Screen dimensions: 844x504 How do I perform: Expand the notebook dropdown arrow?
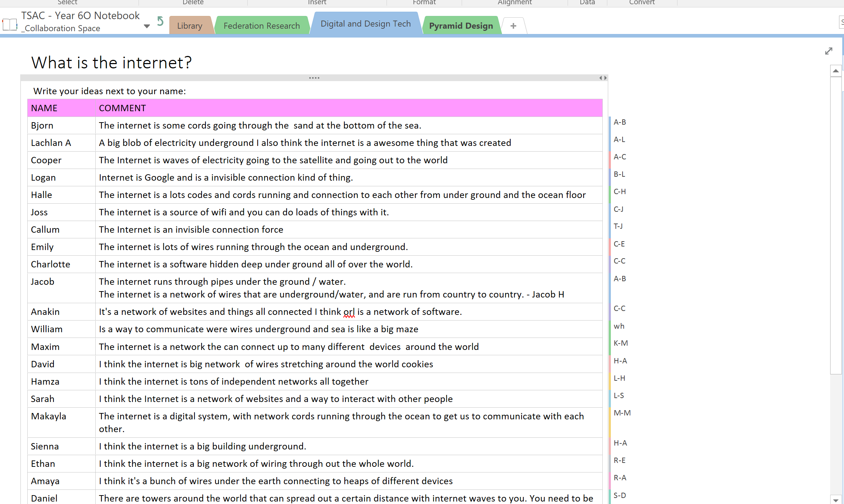click(x=147, y=26)
